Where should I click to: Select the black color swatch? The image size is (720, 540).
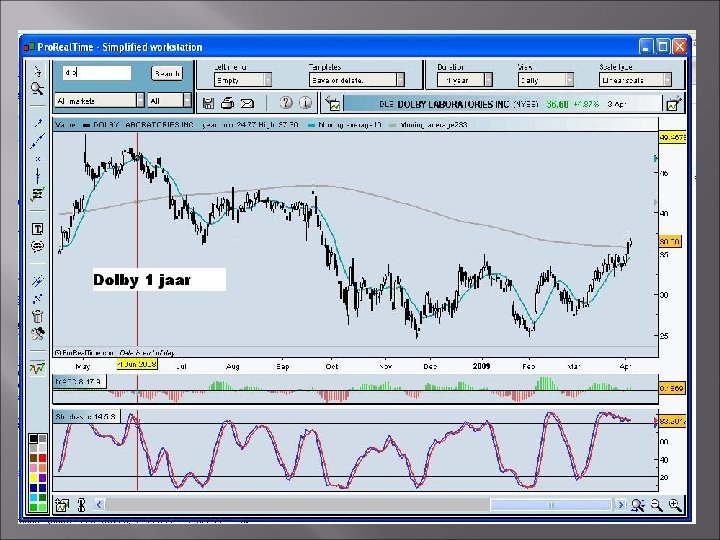click(x=34, y=439)
